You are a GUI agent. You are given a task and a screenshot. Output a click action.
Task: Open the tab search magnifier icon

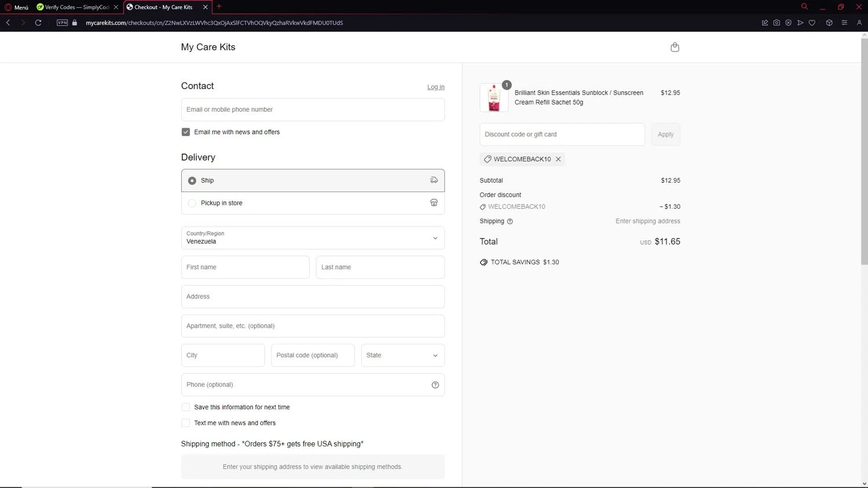click(804, 7)
